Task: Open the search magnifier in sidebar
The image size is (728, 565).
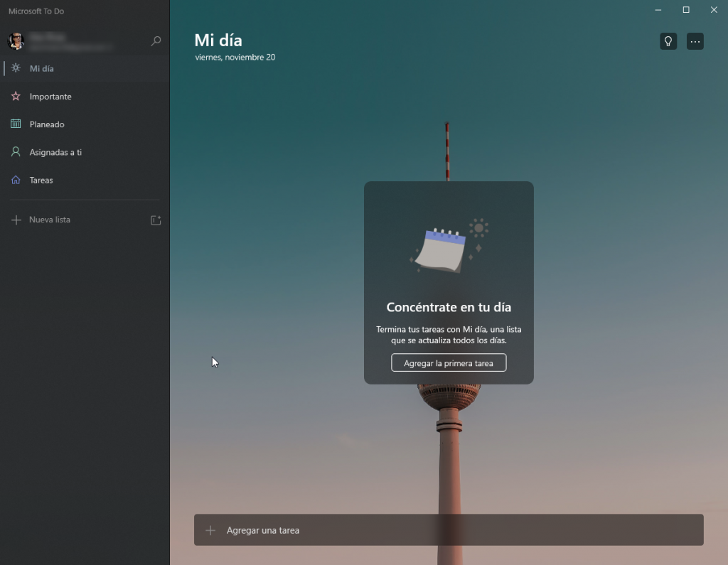Action: click(x=156, y=41)
